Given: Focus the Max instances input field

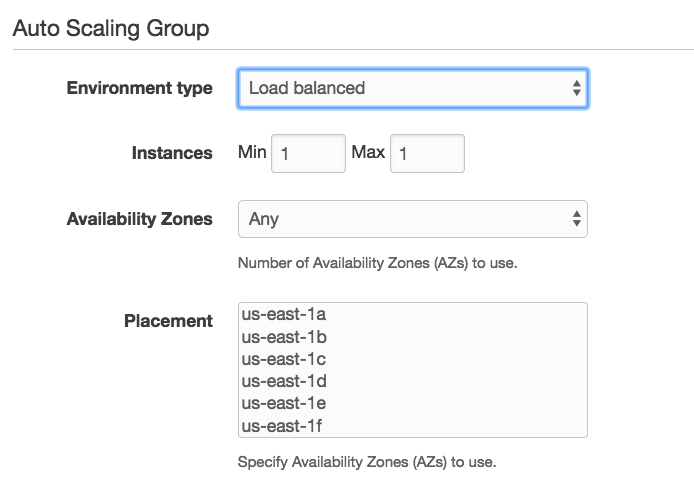Looking at the screenshot, I should 427,154.
